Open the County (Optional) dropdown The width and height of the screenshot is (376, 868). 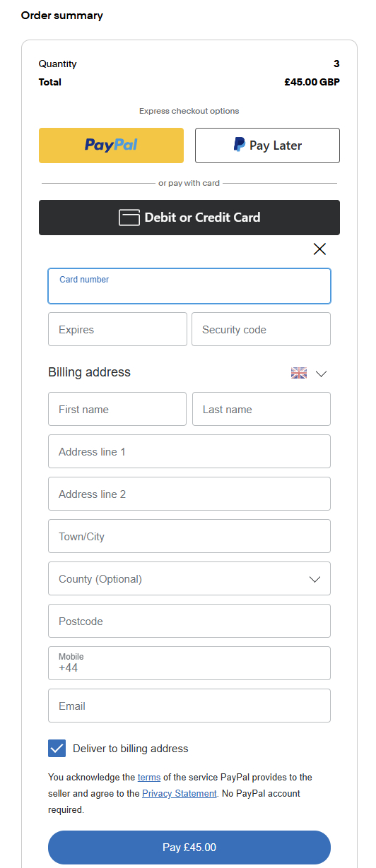(x=189, y=578)
